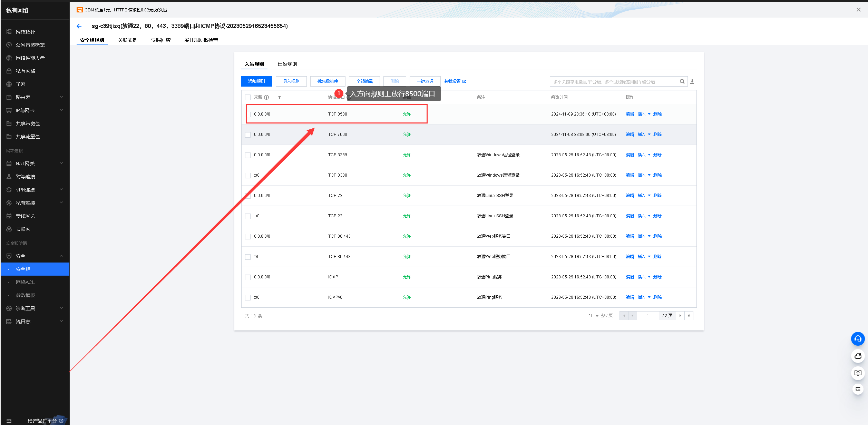This screenshot has width=868, height=425.
Task: Click the source column filter funnel icon
Action: (280, 97)
